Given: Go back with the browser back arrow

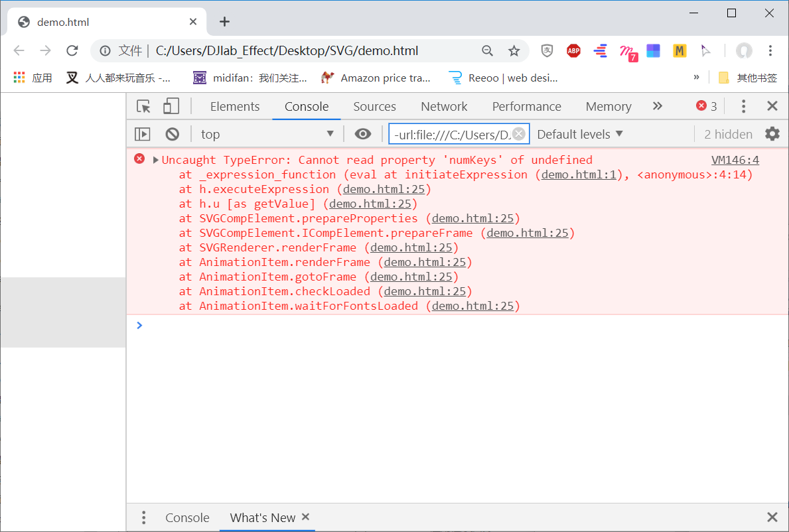Looking at the screenshot, I should [x=19, y=50].
